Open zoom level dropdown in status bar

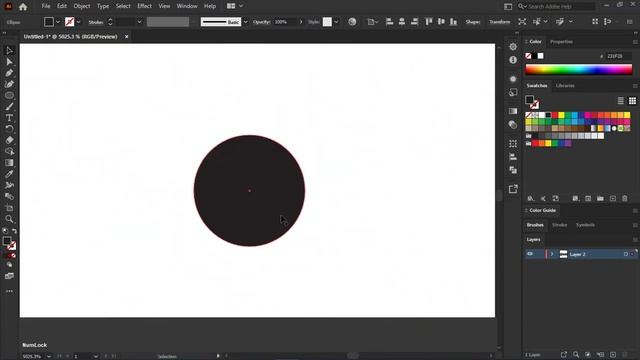click(x=49, y=356)
